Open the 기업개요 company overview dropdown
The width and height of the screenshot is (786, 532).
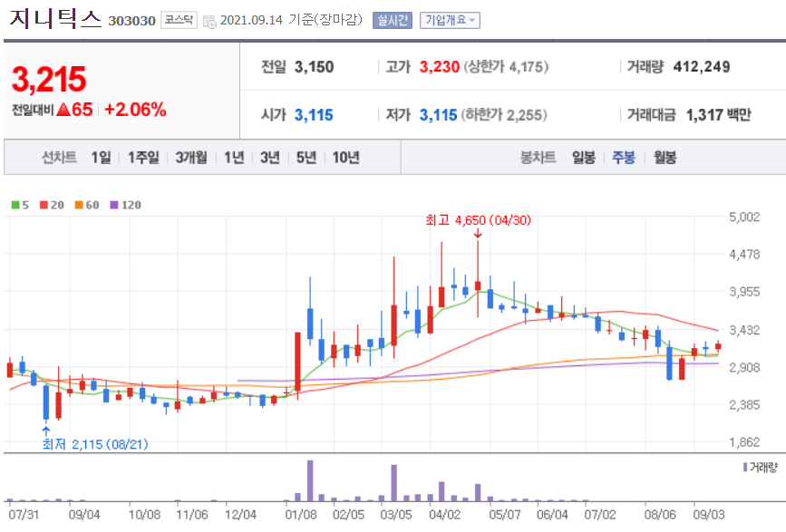[451, 19]
